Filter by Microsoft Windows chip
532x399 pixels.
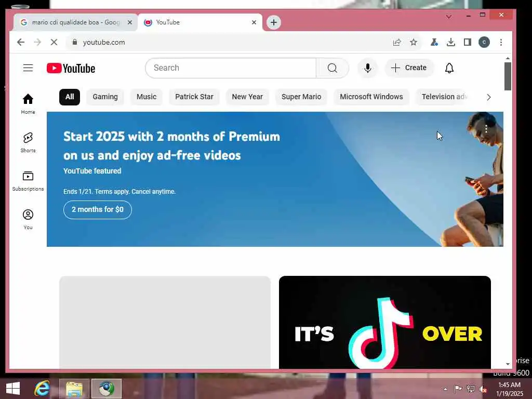(x=371, y=97)
